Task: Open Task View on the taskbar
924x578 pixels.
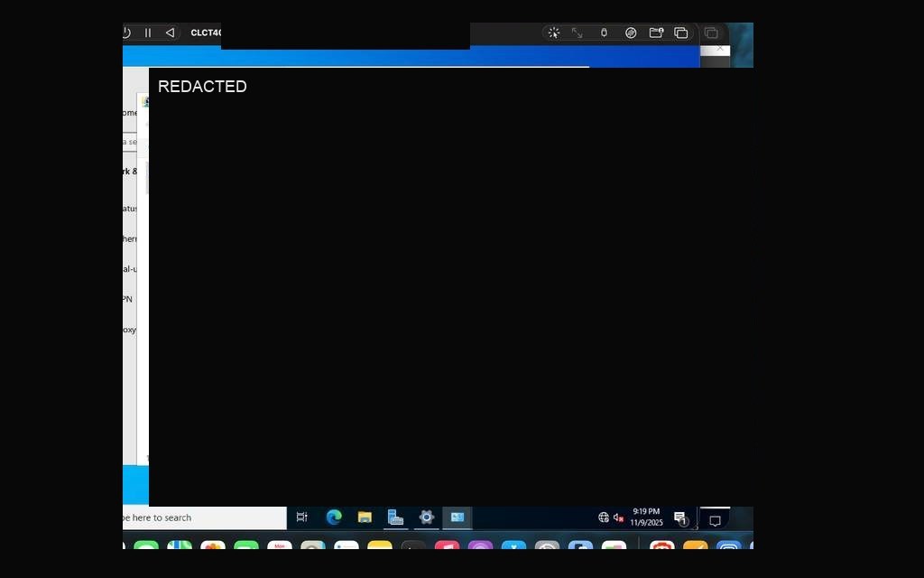Action: (301, 517)
